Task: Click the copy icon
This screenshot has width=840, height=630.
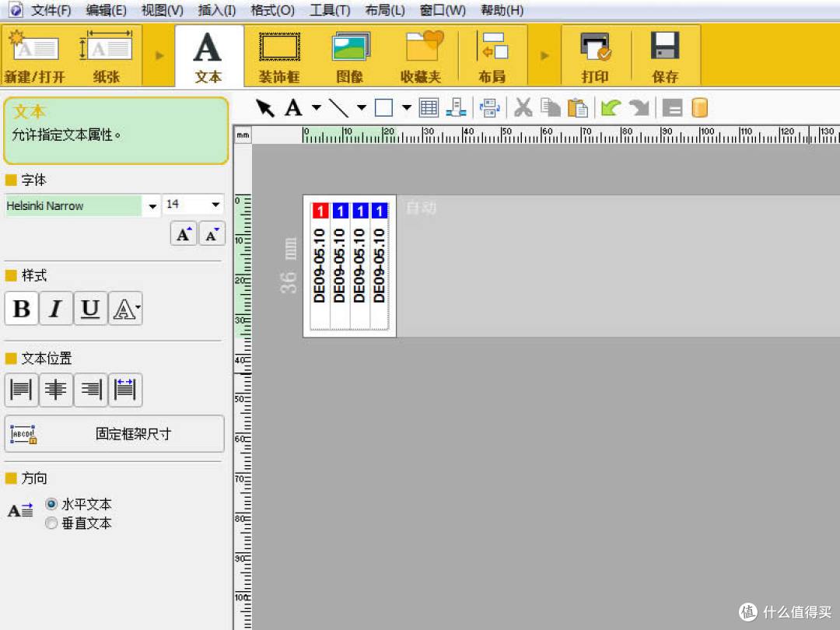Action: [550, 107]
